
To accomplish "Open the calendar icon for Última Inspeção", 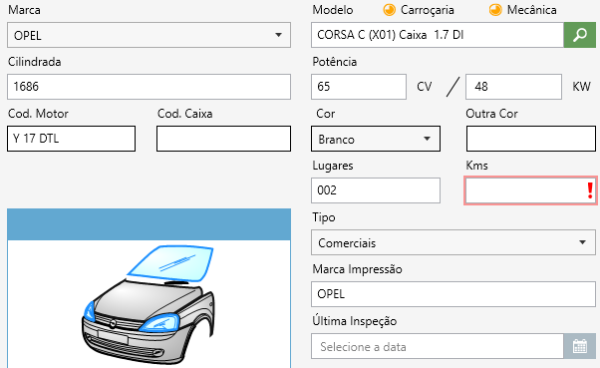I will pos(579,346).
